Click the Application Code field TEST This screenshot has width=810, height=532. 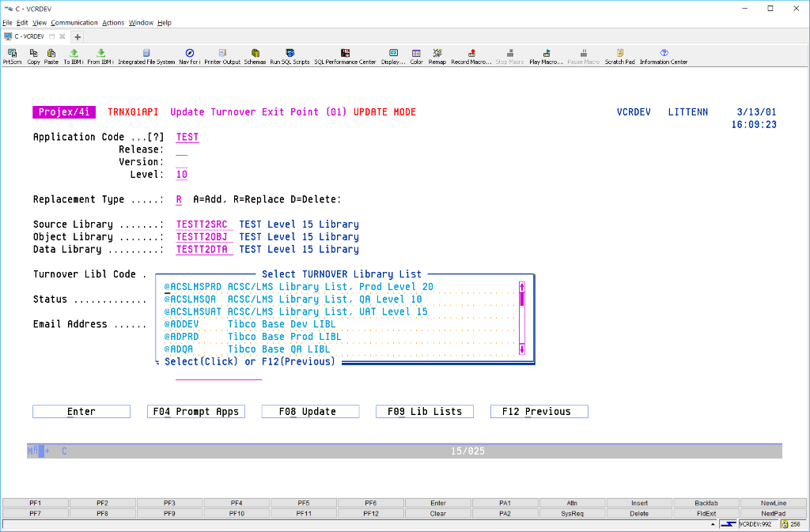[187, 137]
